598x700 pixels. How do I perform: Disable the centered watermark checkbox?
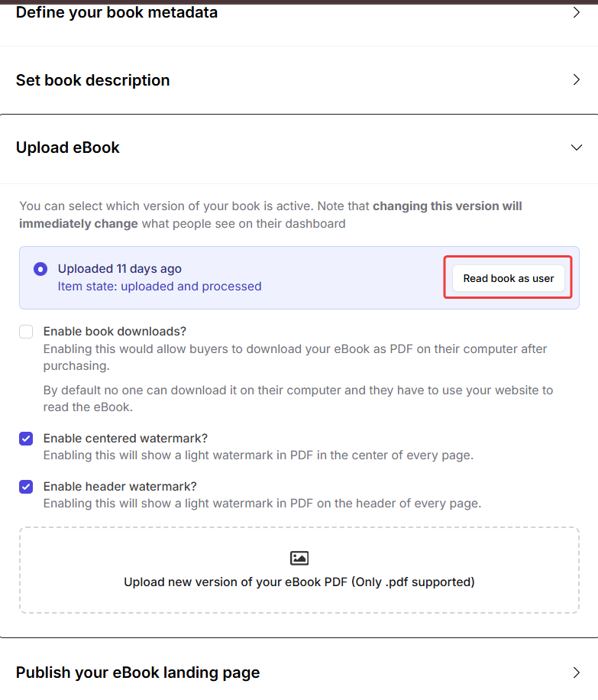tap(26, 439)
